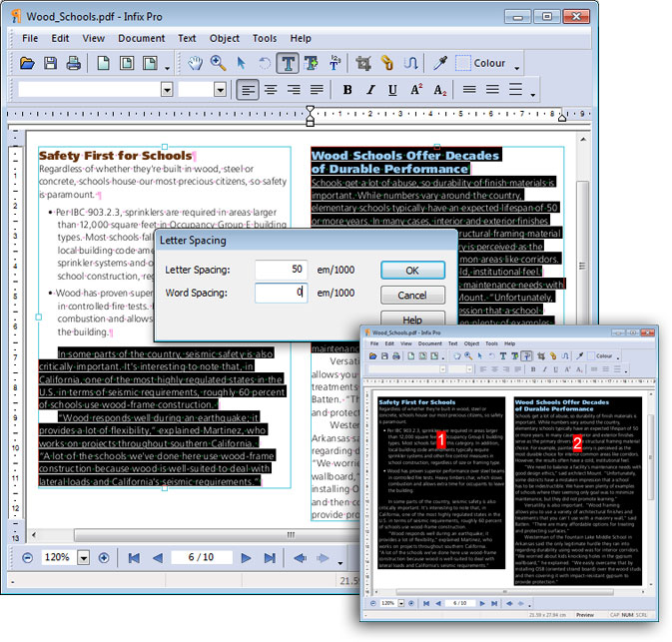Click the Colour swatch in toolbar
Viewport: 672px width, 642px height.
pyautogui.click(x=463, y=64)
